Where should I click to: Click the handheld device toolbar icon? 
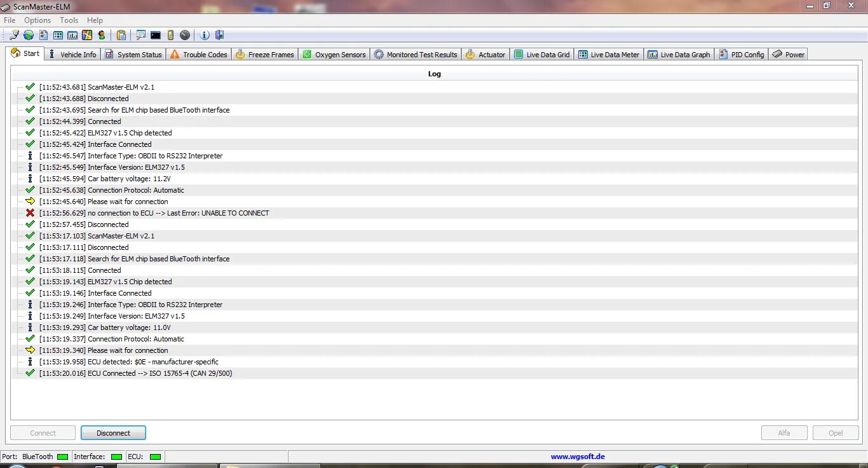pyautogui.click(x=170, y=35)
